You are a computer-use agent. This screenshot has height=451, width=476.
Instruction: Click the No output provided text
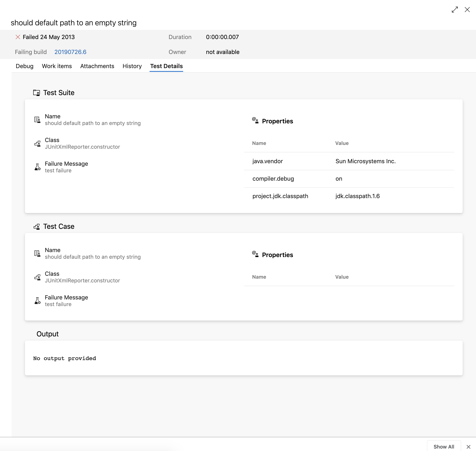[x=64, y=358]
